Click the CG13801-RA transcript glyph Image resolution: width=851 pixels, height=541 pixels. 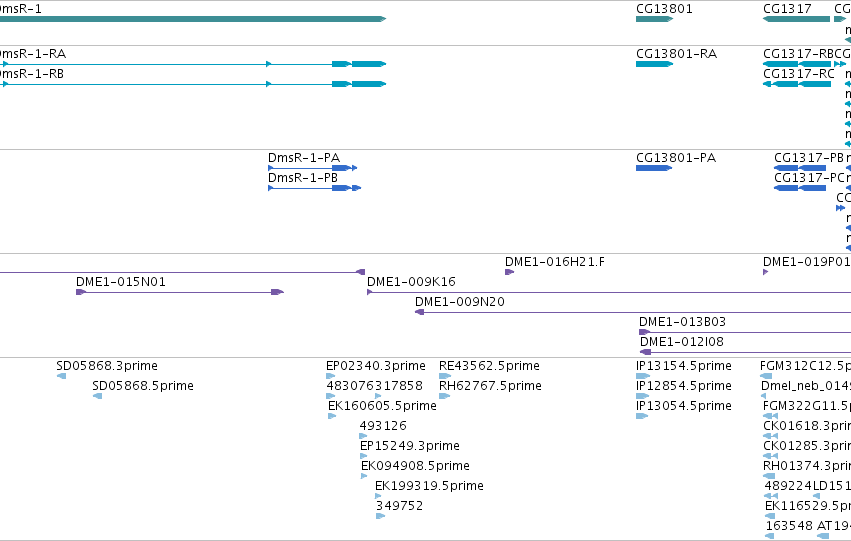tap(654, 64)
